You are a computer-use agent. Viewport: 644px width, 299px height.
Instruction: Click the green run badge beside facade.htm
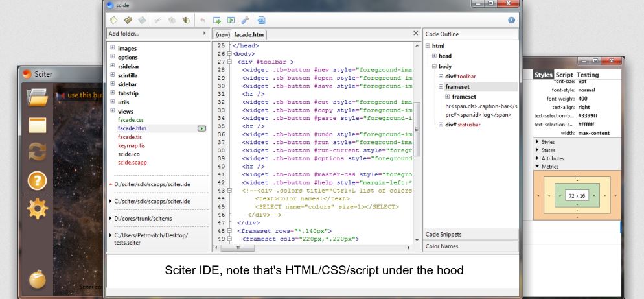(201, 128)
